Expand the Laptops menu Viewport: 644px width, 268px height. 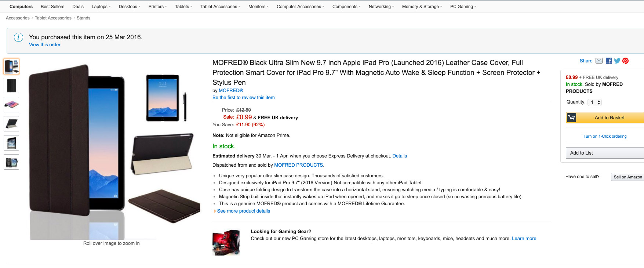tap(101, 7)
